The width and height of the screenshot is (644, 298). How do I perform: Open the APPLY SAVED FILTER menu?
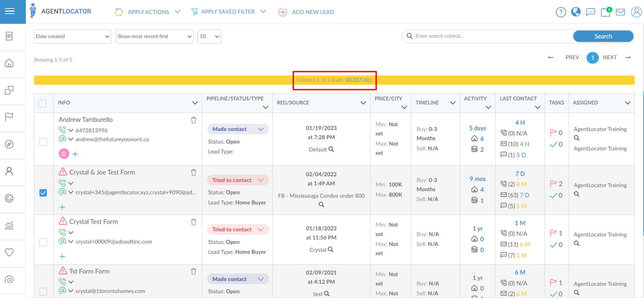coord(229,12)
